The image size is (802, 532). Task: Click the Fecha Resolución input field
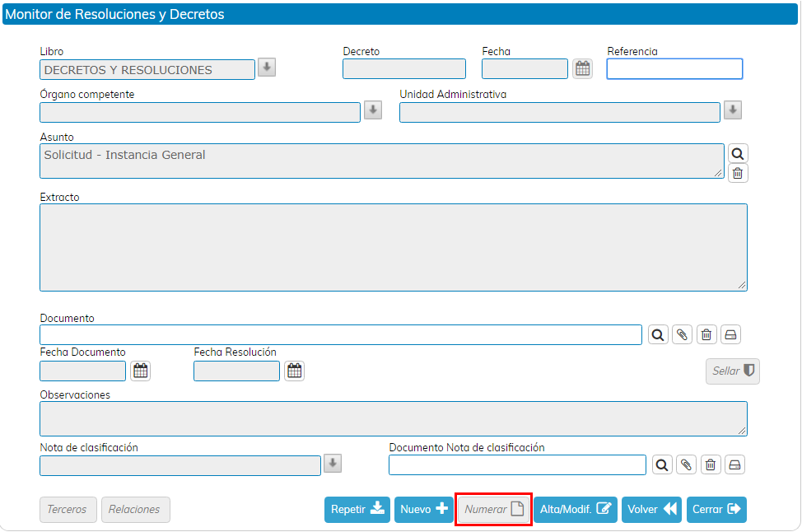point(237,371)
